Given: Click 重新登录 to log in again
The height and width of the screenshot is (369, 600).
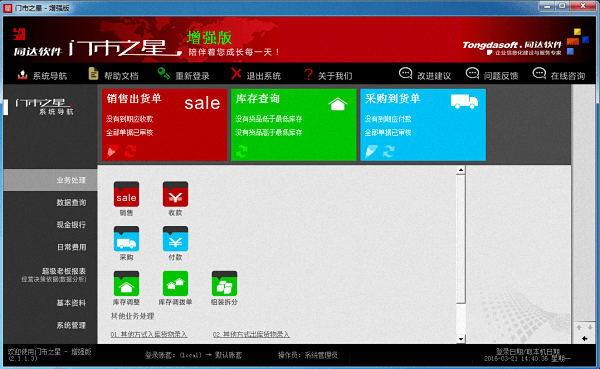Looking at the screenshot, I should 183,74.
